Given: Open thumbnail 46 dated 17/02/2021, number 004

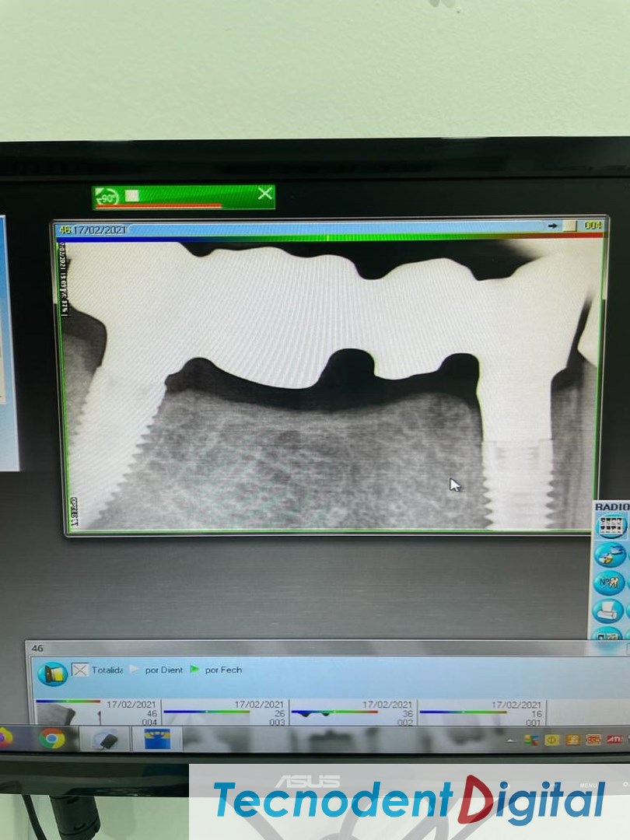Looking at the screenshot, I should (x=97, y=712).
